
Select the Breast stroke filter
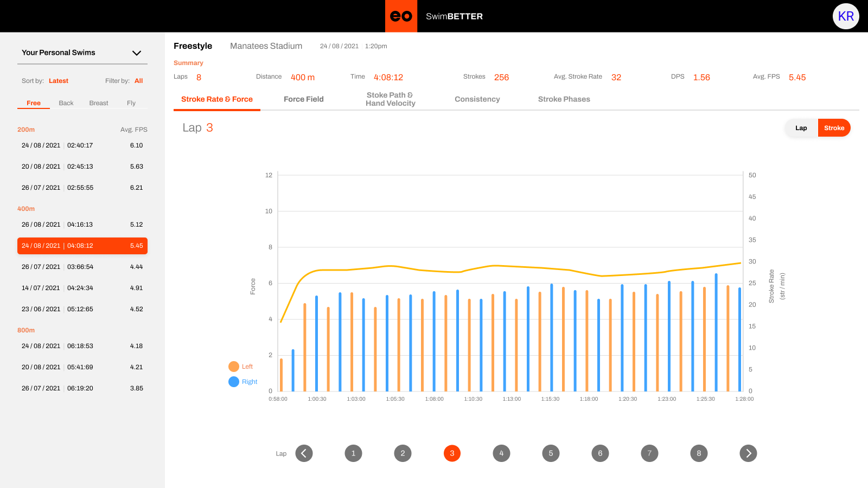click(x=99, y=103)
